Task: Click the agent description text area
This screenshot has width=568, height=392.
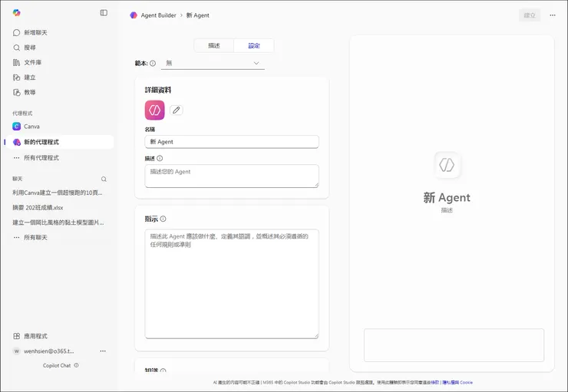Action: 232,176
